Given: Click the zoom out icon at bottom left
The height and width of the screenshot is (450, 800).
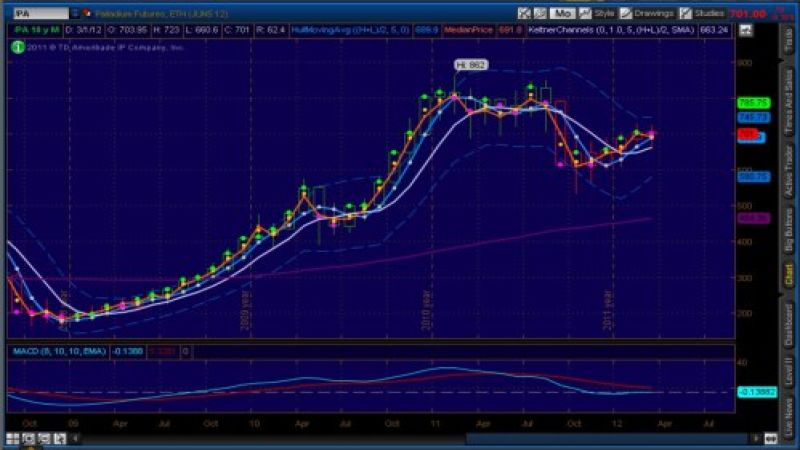Looking at the screenshot, I should coord(44,439).
